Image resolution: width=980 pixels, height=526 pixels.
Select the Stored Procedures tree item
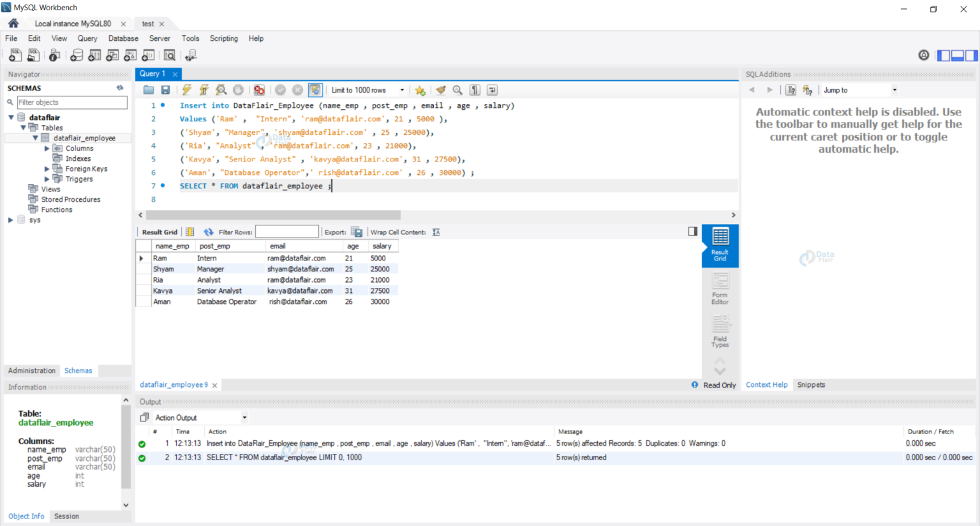(x=71, y=199)
